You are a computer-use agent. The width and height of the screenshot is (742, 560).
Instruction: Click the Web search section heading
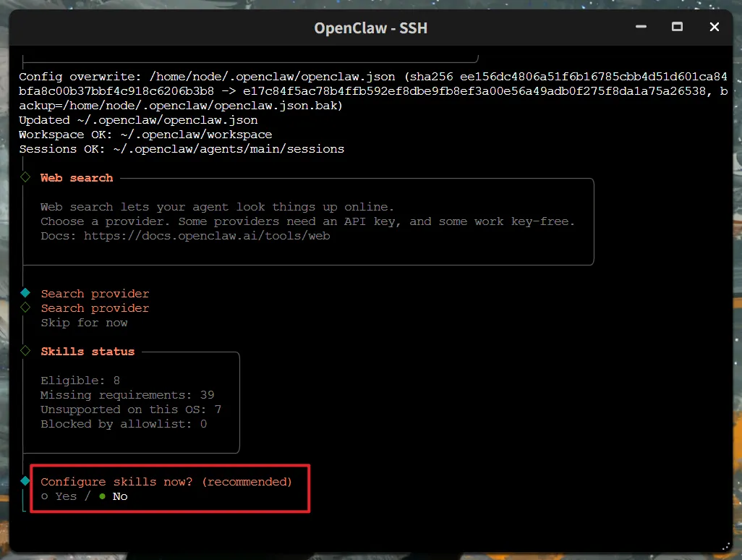tap(77, 178)
